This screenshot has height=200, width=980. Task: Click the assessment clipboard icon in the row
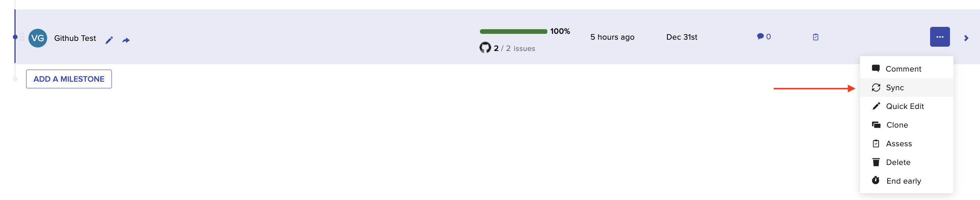point(815,37)
